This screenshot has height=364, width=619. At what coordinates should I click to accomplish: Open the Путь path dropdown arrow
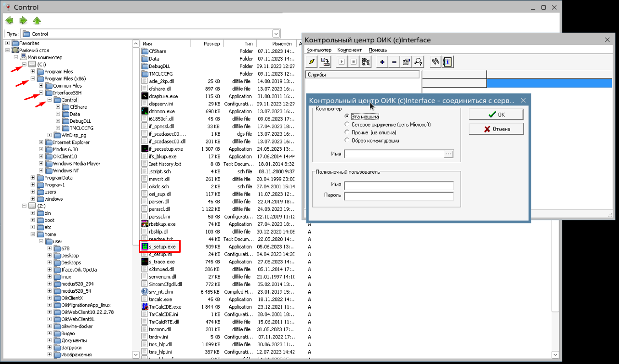(276, 34)
